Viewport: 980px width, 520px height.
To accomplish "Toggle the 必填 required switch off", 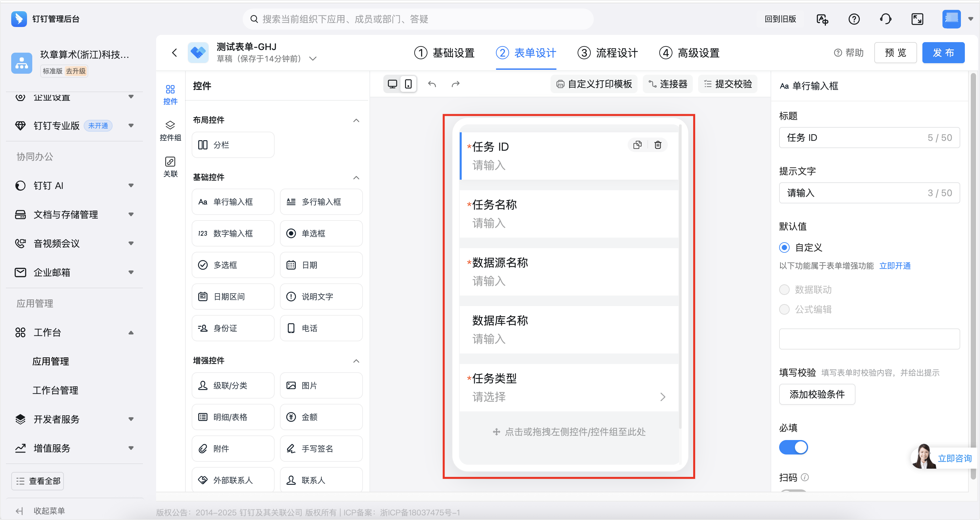I will pyautogui.click(x=793, y=447).
